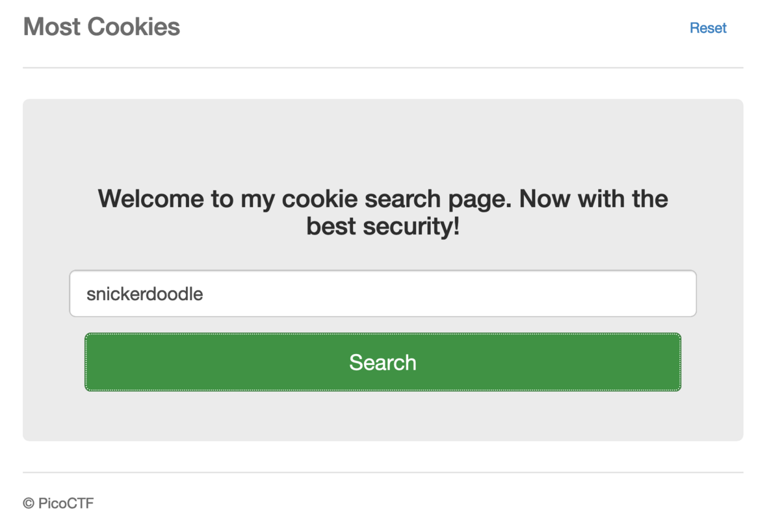The height and width of the screenshot is (532, 780).
Task: Click the horizontal divider under the header
Action: (382, 68)
